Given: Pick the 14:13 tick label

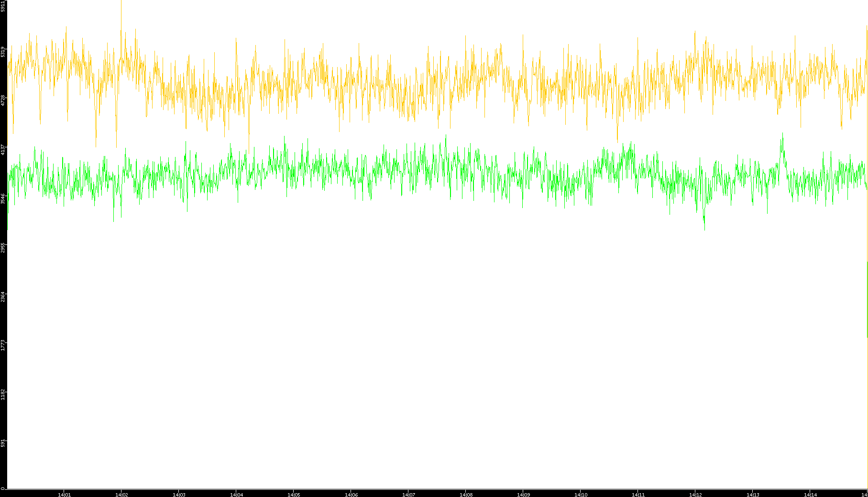Looking at the screenshot, I should point(753,495).
